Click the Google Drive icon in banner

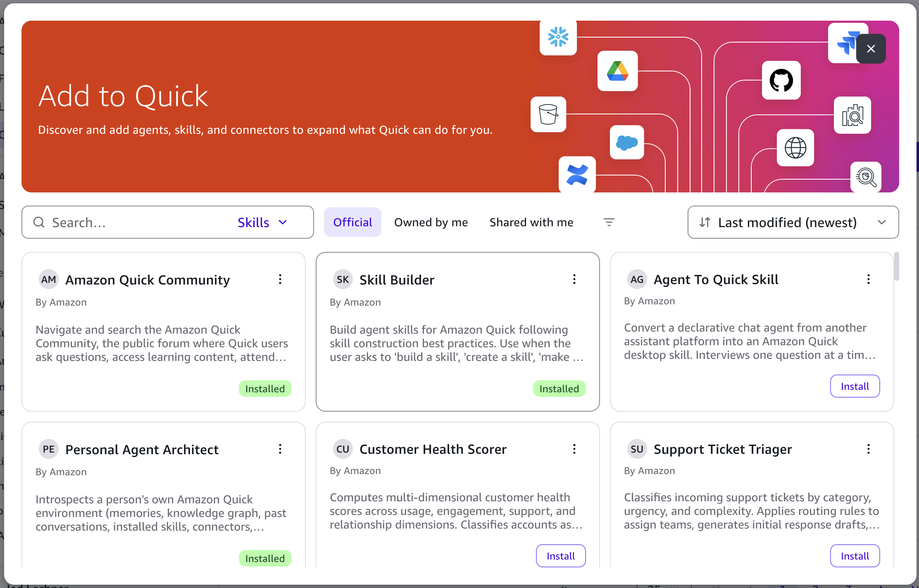(x=617, y=71)
